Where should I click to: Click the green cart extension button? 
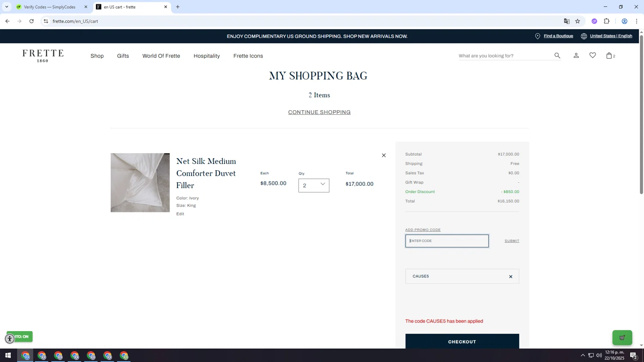point(622,338)
